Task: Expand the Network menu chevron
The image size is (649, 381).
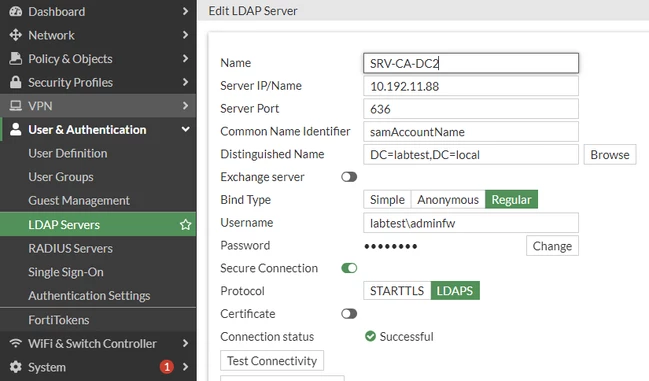Action: point(185,35)
